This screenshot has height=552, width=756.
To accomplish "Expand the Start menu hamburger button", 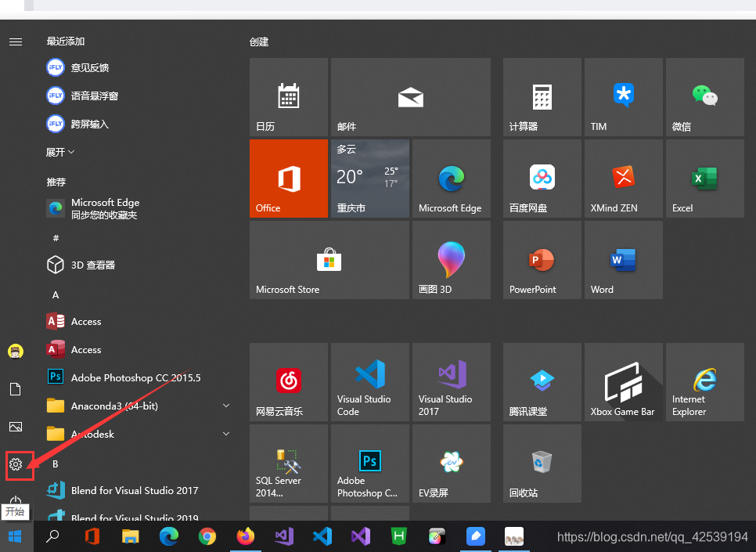I will (x=16, y=42).
